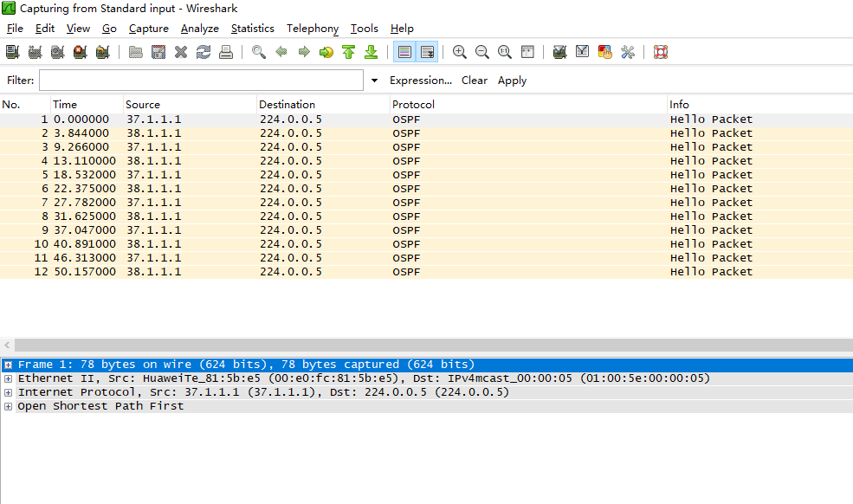Click the Apply filter button
The image size is (853, 504).
click(x=512, y=81)
